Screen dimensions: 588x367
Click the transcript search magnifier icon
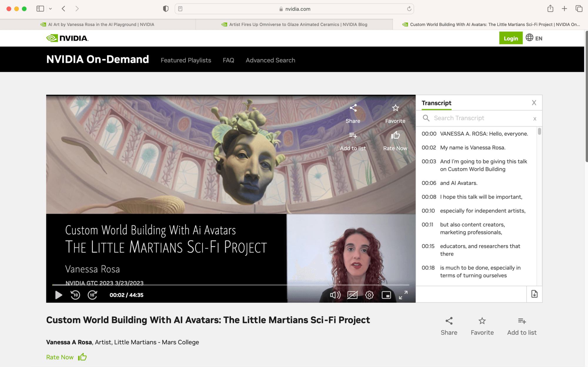(426, 118)
